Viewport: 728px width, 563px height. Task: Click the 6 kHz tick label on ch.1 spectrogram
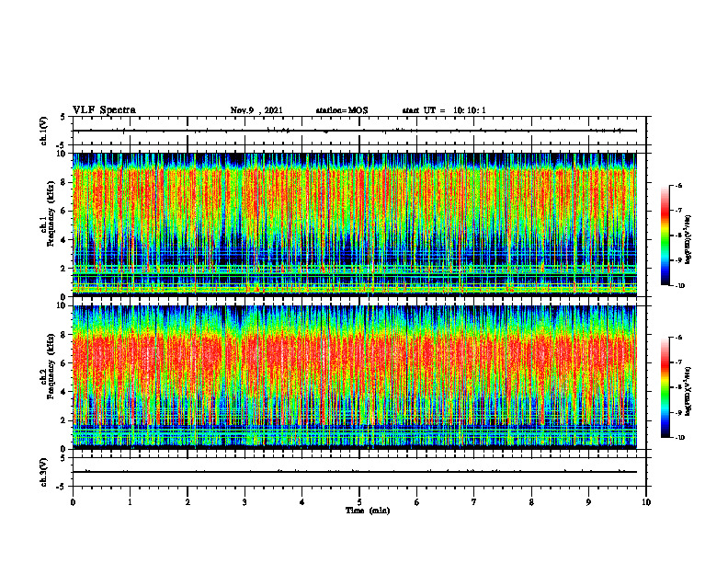coord(64,212)
